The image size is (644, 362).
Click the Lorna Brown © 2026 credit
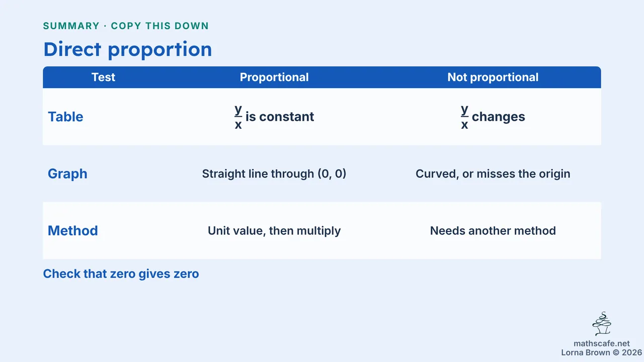[x=602, y=352]
